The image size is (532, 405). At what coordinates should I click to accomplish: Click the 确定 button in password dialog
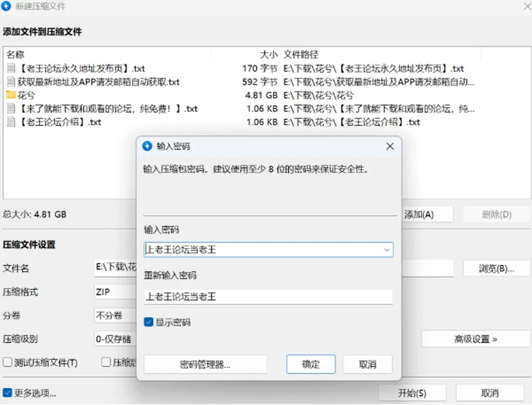click(311, 365)
